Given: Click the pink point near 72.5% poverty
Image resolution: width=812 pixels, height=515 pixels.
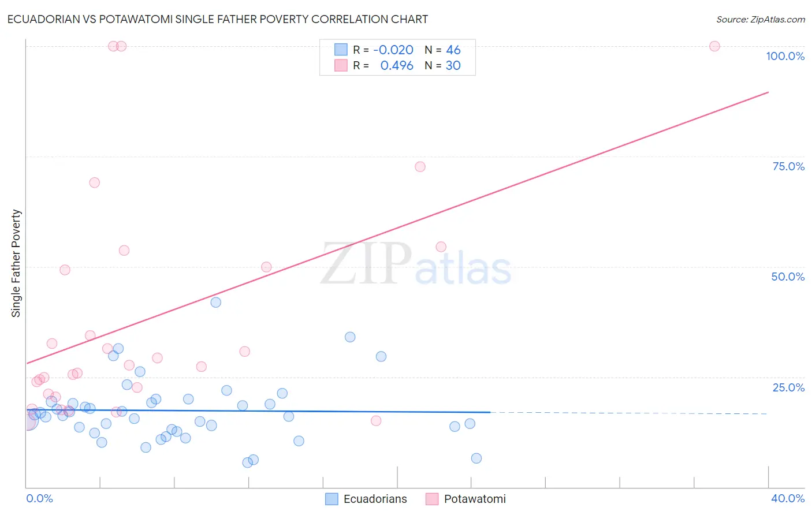Looking at the screenshot, I should tap(420, 166).
